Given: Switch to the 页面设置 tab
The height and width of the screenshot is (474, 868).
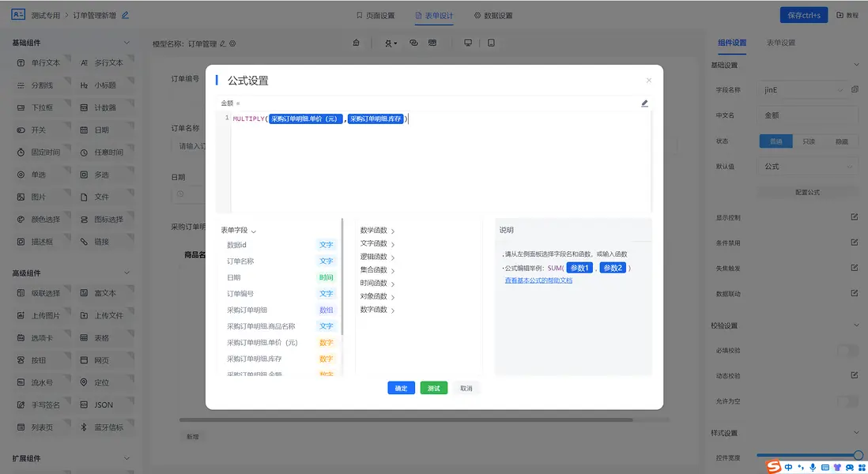Looking at the screenshot, I should (x=376, y=16).
